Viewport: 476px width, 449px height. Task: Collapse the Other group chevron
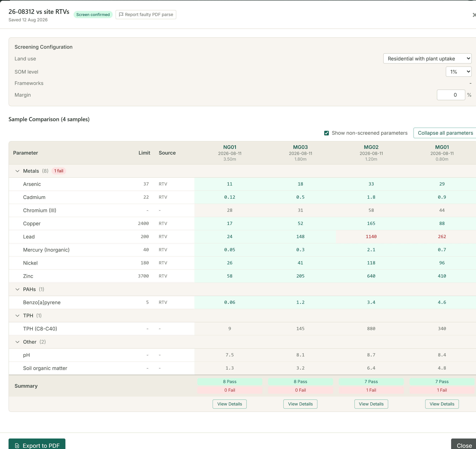(17, 342)
